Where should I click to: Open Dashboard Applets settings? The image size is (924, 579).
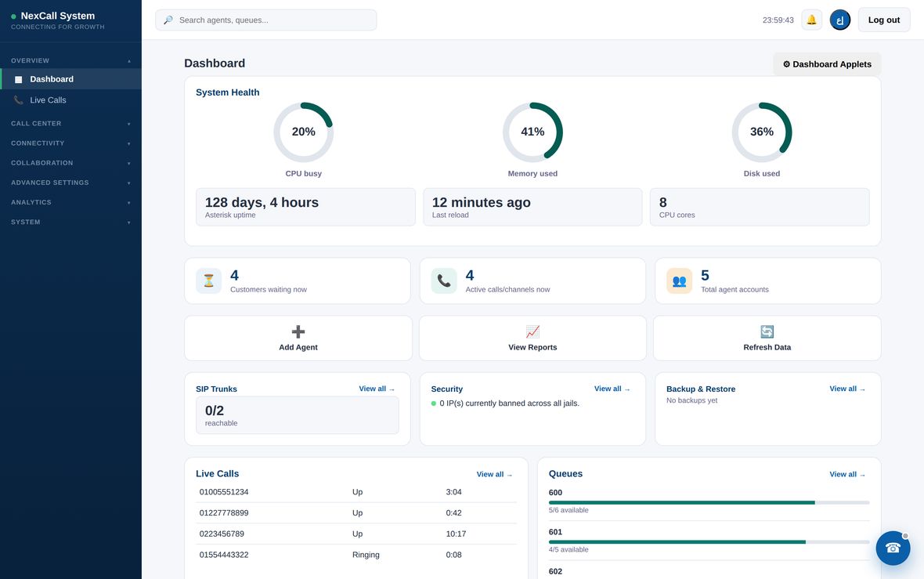pyautogui.click(x=827, y=64)
